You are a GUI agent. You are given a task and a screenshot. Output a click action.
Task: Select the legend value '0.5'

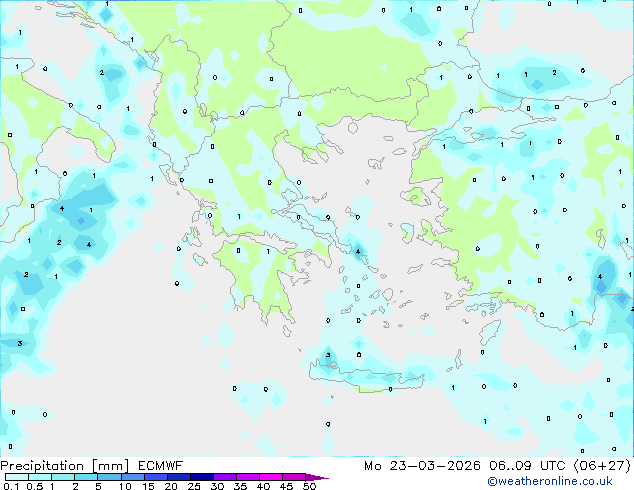[x=35, y=486]
